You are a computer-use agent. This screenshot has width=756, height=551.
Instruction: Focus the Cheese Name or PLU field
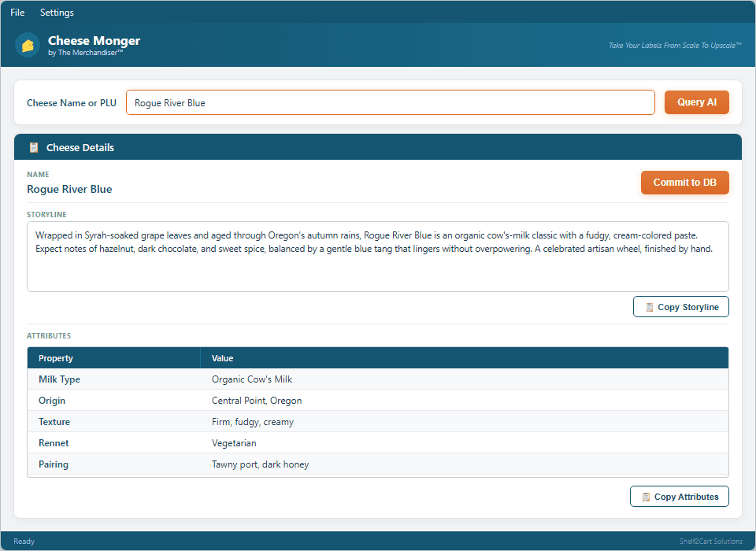click(390, 102)
